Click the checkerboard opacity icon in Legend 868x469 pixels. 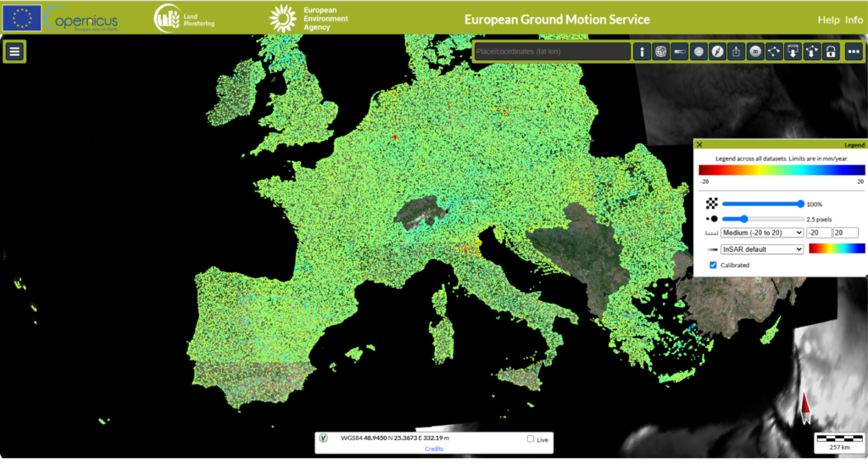point(712,204)
